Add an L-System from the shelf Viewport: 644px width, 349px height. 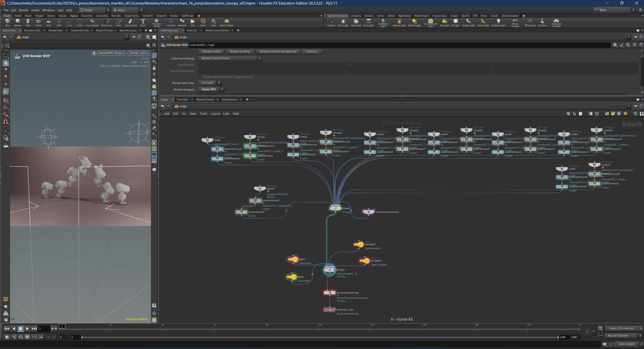pyautogui.click(x=171, y=22)
